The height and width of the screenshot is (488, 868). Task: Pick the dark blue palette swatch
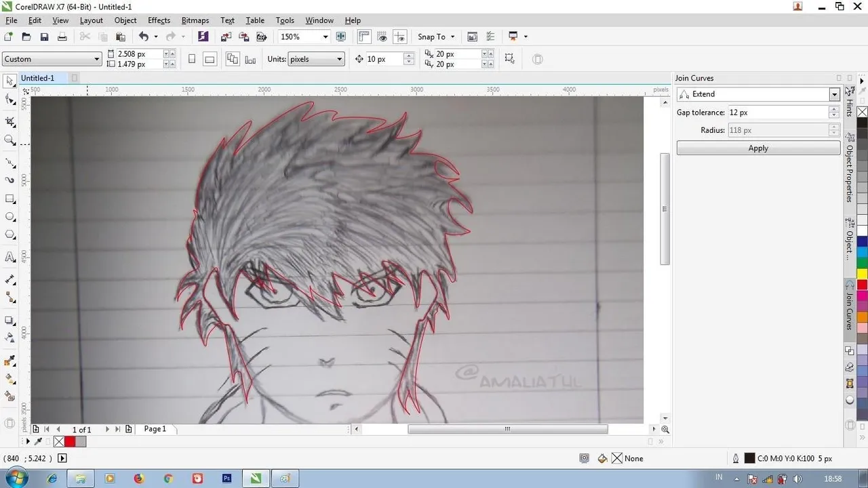862,241
